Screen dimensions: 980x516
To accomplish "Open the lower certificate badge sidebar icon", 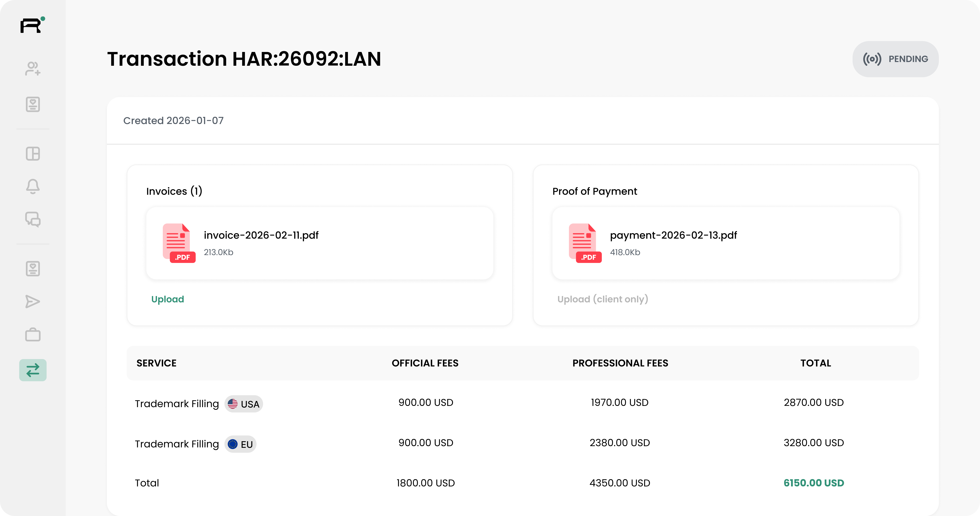I will (33, 269).
